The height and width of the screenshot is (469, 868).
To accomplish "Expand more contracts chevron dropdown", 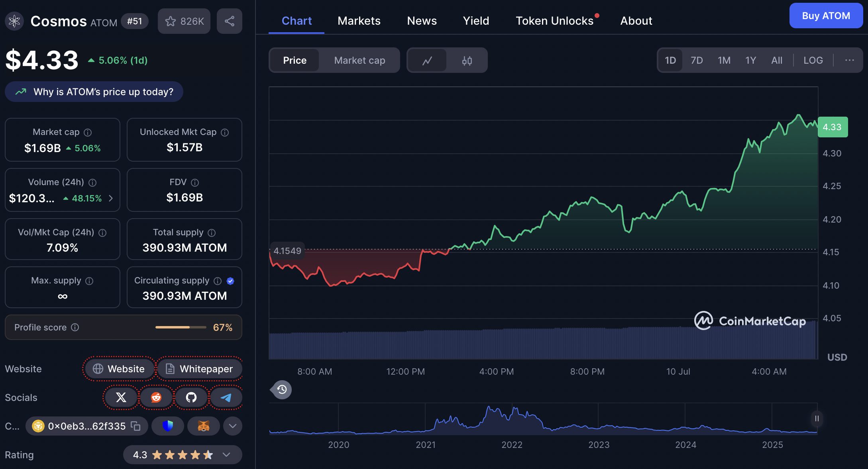I will (233, 426).
